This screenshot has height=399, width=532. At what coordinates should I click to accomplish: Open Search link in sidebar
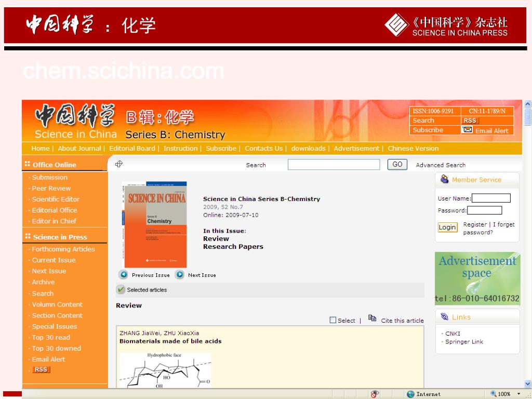(x=43, y=294)
